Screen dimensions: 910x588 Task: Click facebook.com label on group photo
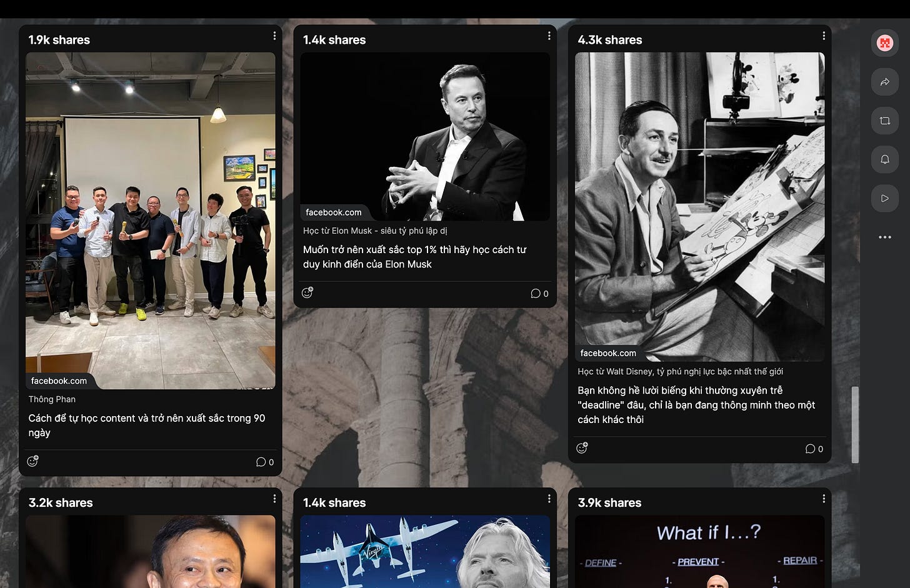(59, 381)
